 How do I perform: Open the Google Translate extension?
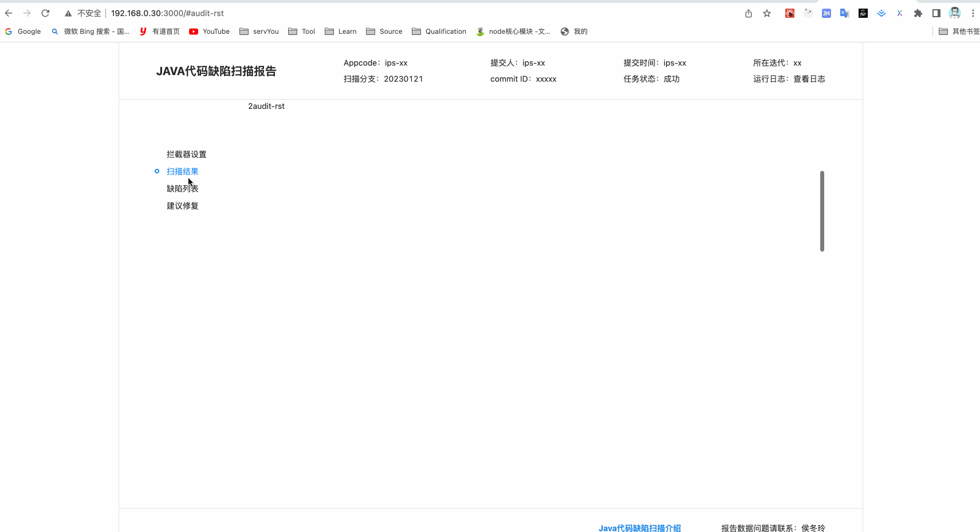pos(844,13)
